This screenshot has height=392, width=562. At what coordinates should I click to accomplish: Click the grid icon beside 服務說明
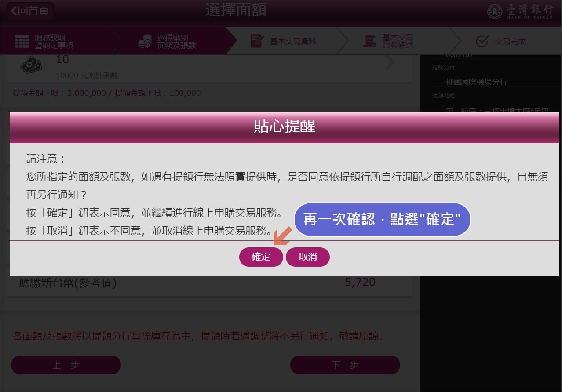pyautogui.click(x=22, y=42)
